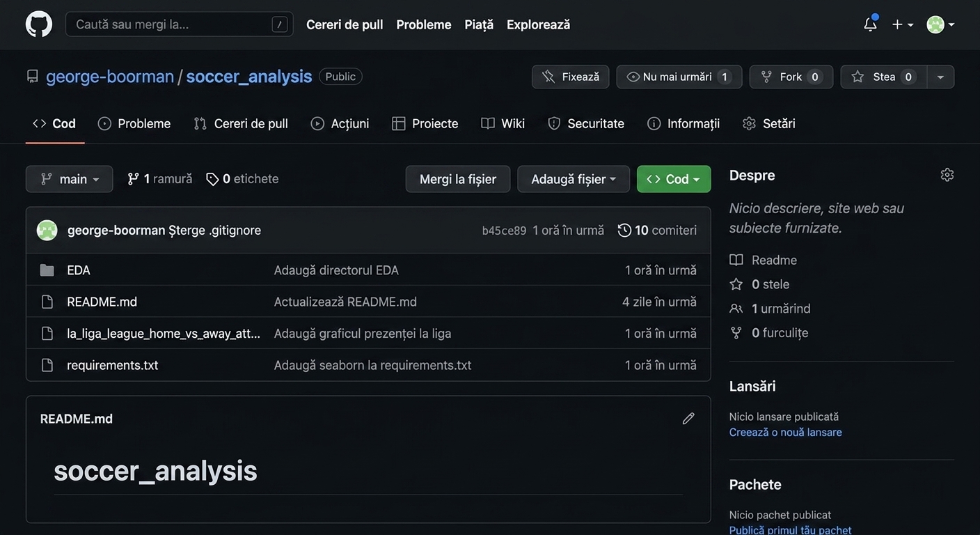
Task: Click the tag icon beside etichete
Action: point(212,179)
